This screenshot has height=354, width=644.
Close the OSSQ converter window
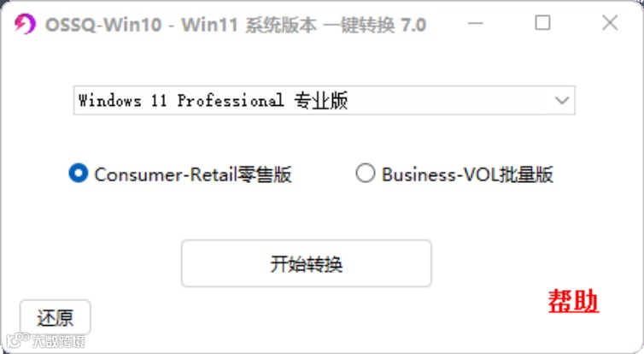610,22
